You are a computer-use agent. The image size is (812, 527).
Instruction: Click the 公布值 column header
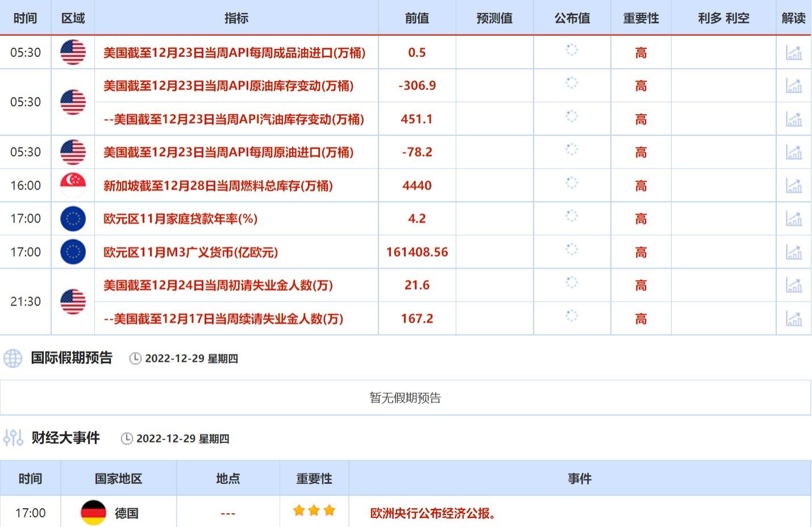[x=572, y=18]
